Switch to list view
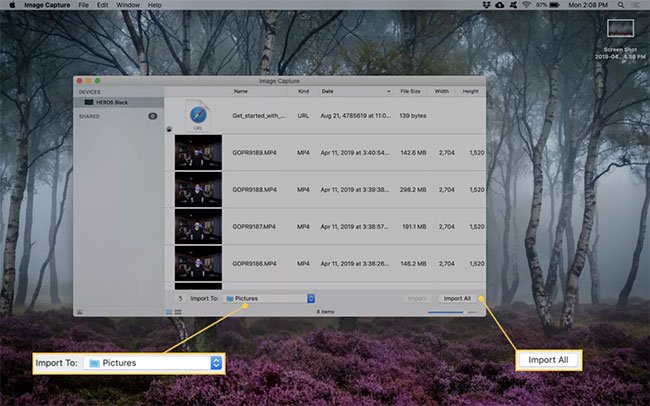Viewport: 650px width, 406px height. coord(169,312)
